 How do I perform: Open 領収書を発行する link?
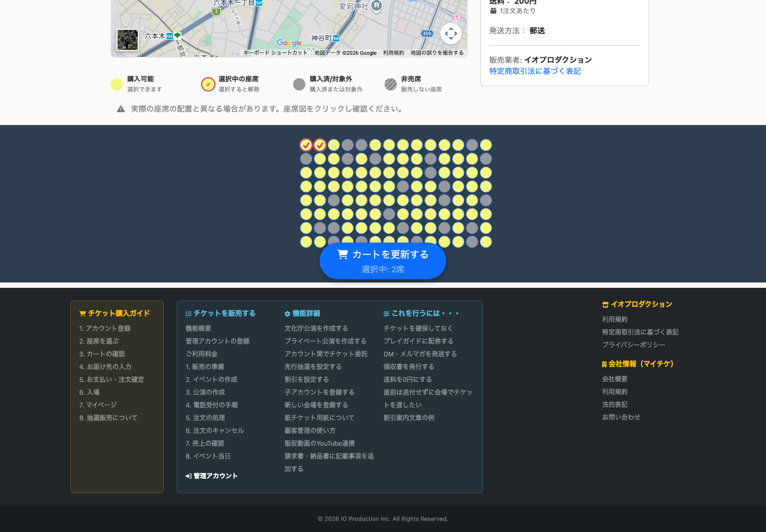(x=409, y=367)
